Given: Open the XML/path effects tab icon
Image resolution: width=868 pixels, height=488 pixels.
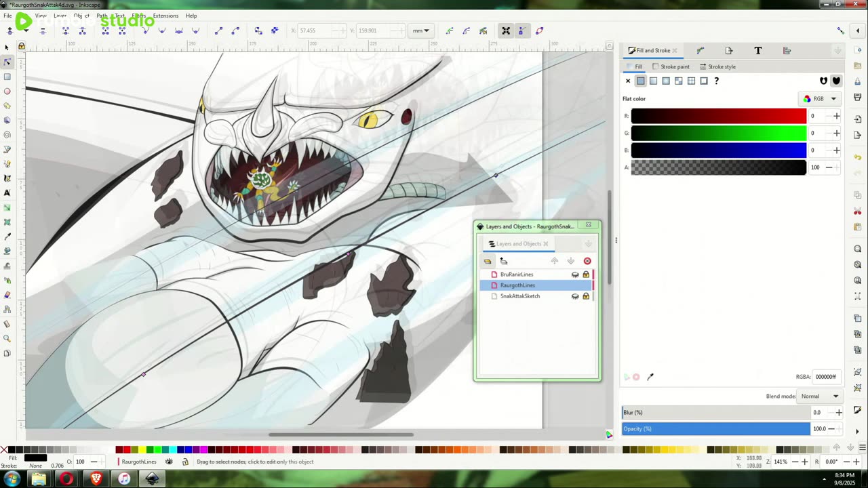Looking at the screenshot, I should pos(701,51).
